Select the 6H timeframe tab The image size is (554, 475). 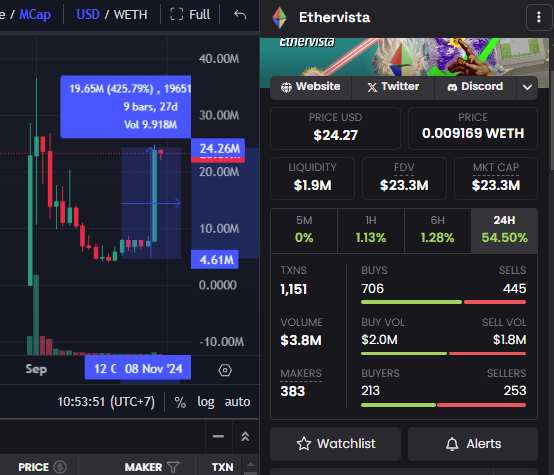pos(437,230)
